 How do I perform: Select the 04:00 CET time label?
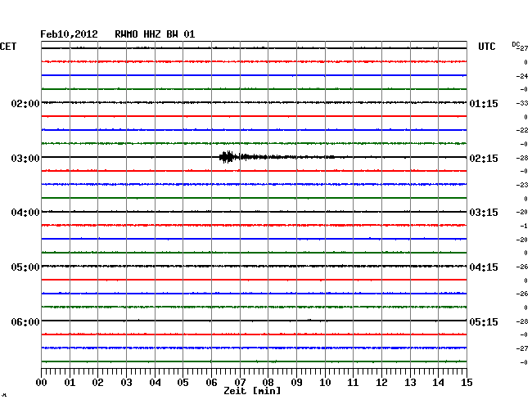pyautogui.click(x=25, y=213)
